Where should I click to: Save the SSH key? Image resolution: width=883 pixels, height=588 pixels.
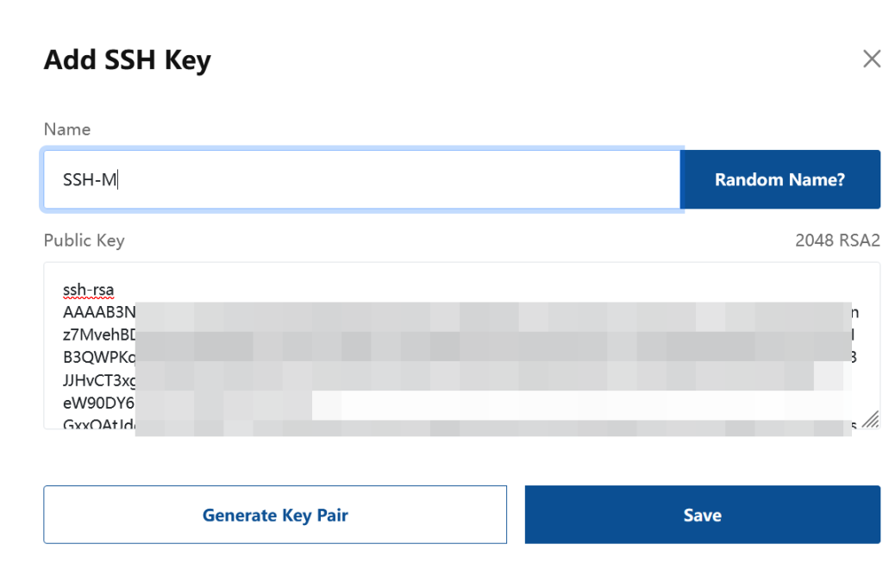coord(702,515)
